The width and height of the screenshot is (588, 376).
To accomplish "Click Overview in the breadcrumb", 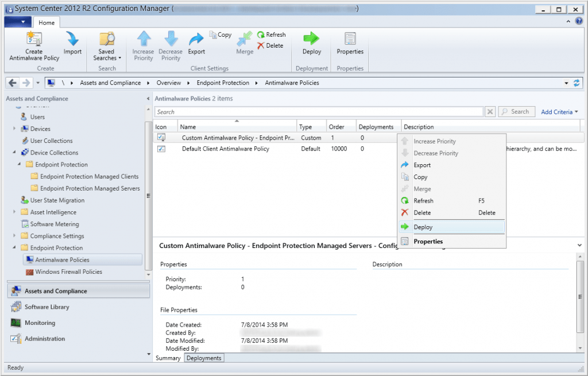I will [169, 83].
